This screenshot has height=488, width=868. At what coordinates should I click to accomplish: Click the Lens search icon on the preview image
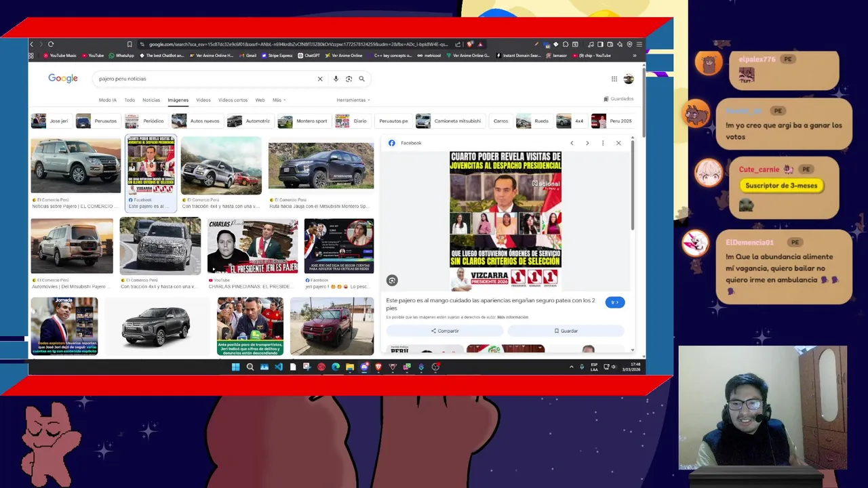[392, 280]
